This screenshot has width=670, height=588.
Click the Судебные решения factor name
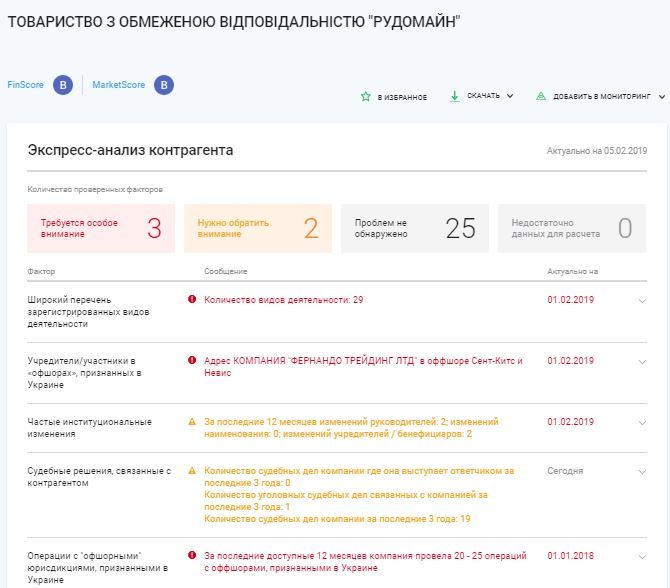coord(99,476)
